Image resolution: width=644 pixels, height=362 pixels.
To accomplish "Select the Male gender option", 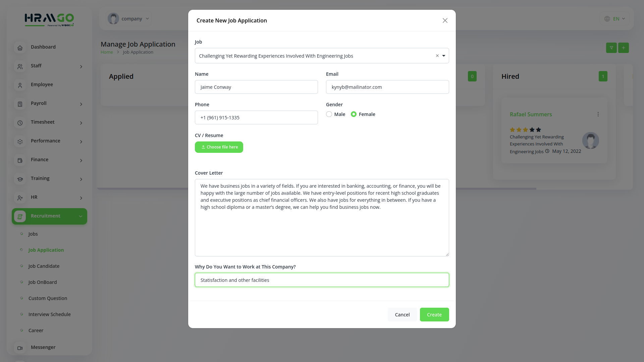I will pyautogui.click(x=329, y=114).
